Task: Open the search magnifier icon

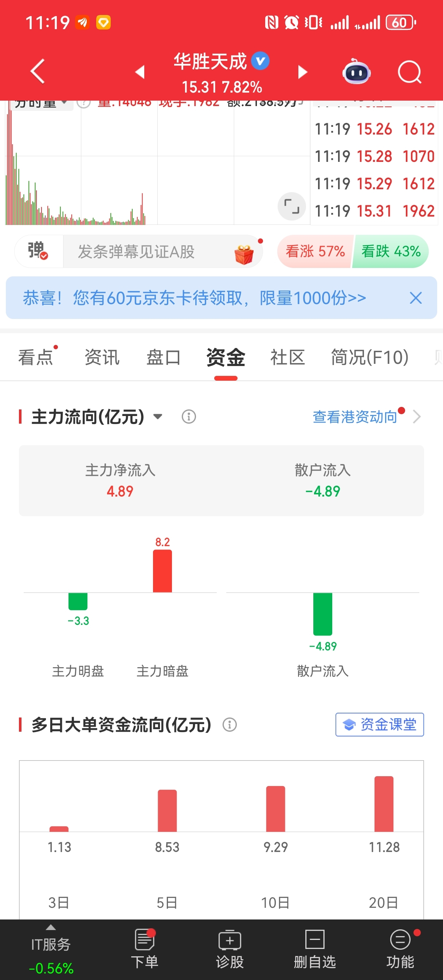Action: 409,71
